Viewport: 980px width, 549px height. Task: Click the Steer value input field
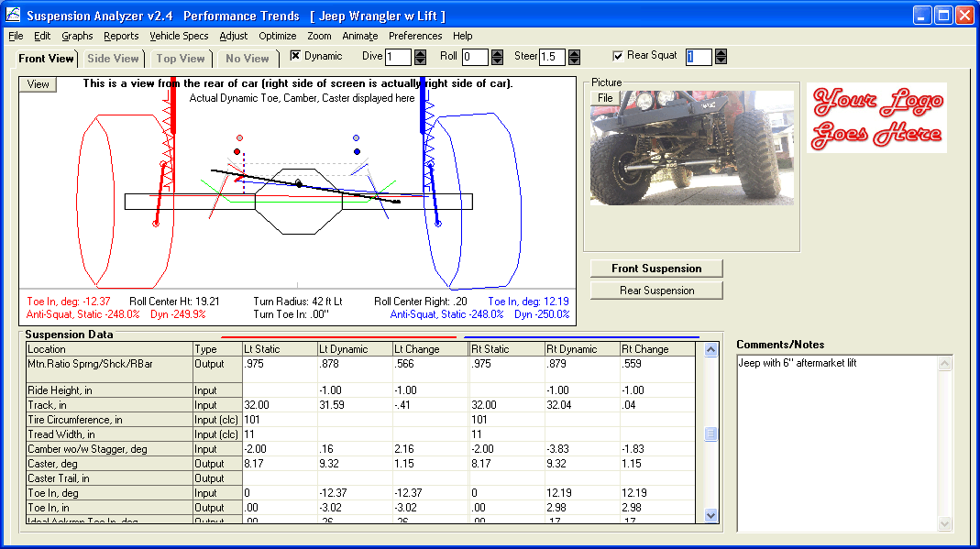pos(553,58)
